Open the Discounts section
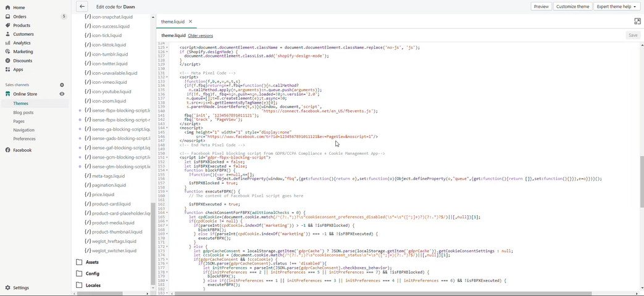 click(22, 61)
